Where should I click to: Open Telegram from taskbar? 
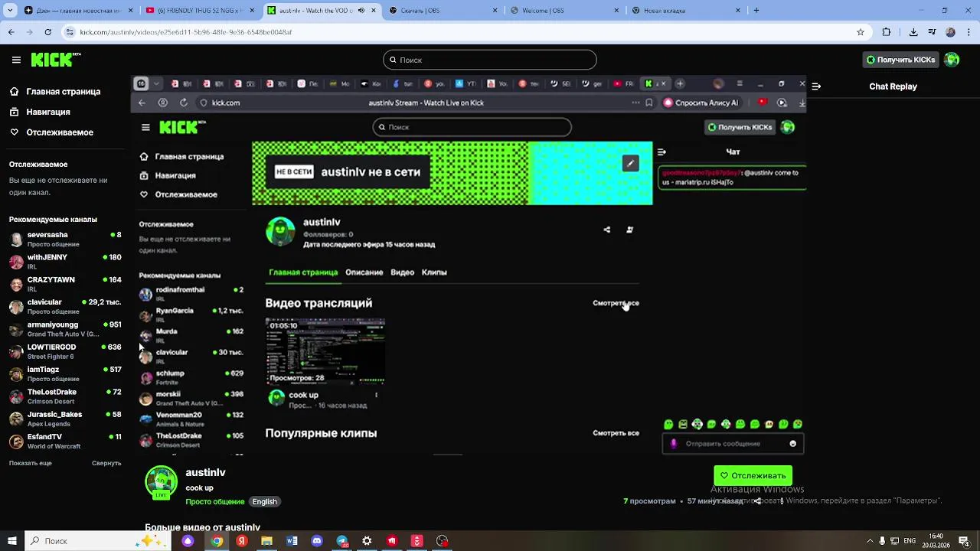(342, 541)
